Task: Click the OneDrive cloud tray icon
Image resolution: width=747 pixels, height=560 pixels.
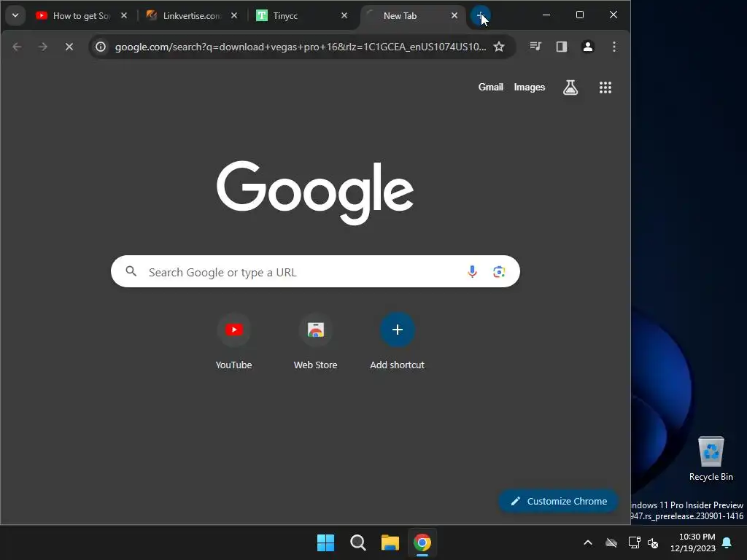Action: pos(611,542)
